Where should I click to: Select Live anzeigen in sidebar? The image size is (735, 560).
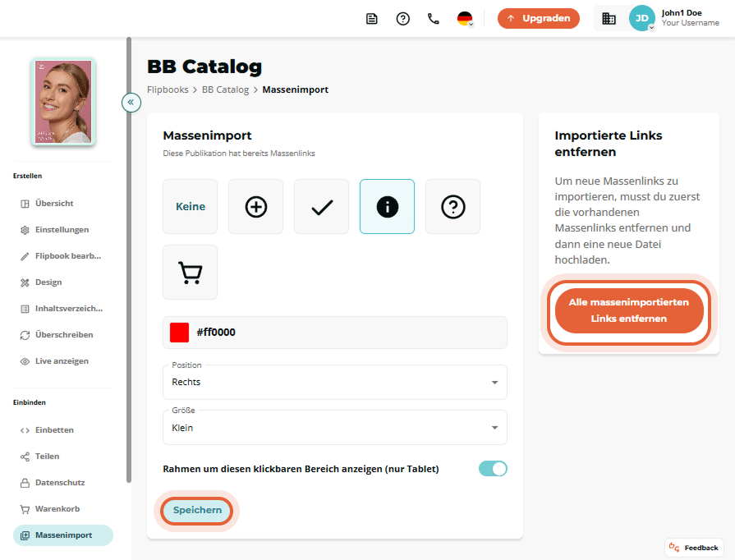tap(62, 360)
